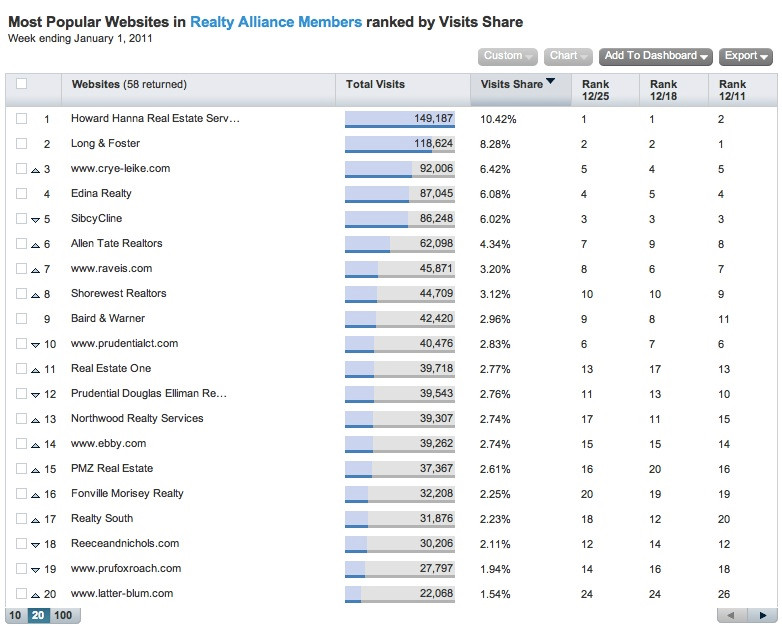Open the www.prufoxroach.com entry
782x628 pixels.
pyautogui.click(x=126, y=568)
